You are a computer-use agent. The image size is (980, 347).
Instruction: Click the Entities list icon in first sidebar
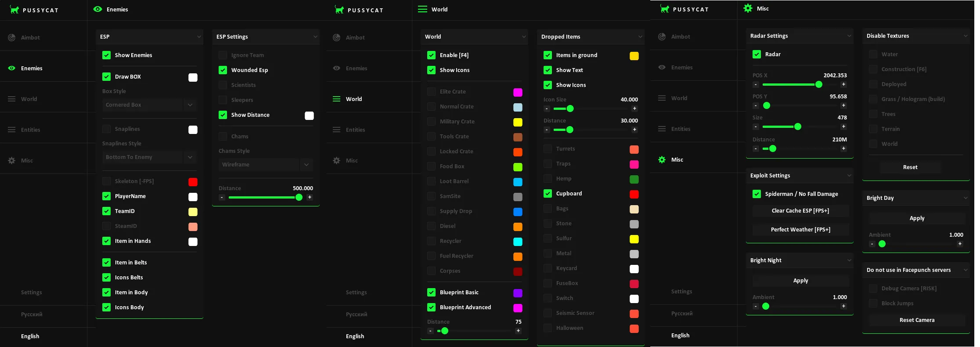point(12,130)
